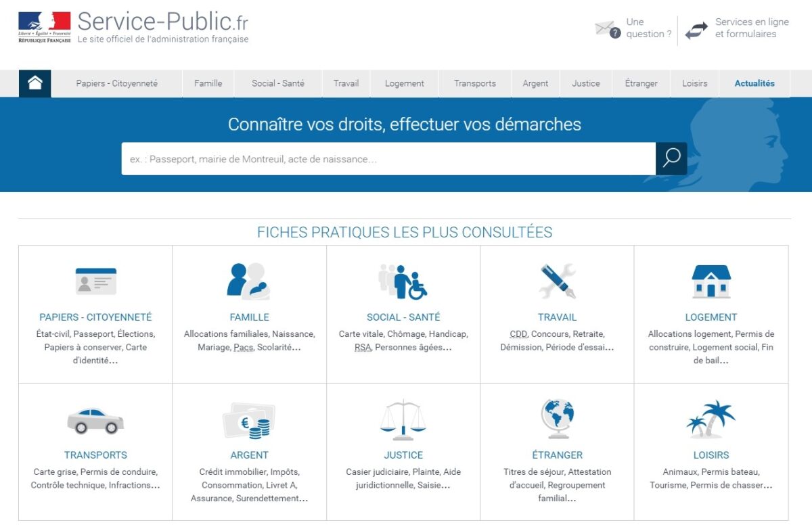This screenshot has width=812, height=529.
Task: Open the Papiers - Citoyenneté menu tab
Action: point(116,83)
